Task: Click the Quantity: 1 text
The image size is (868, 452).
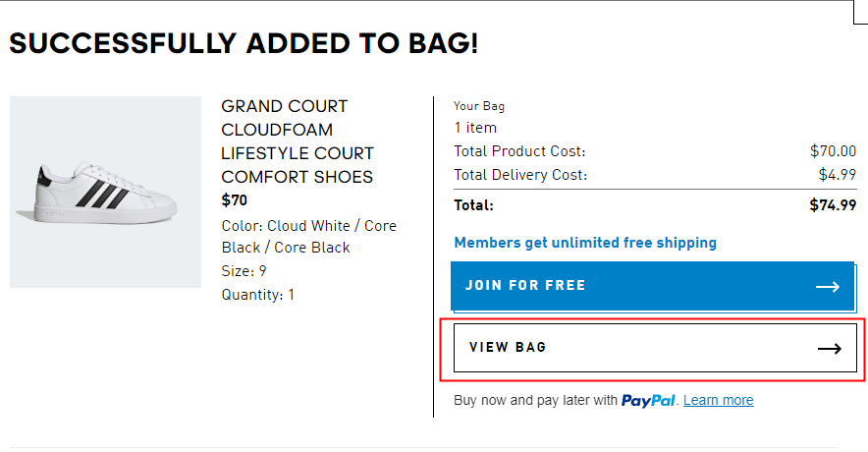Action: [257, 295]
